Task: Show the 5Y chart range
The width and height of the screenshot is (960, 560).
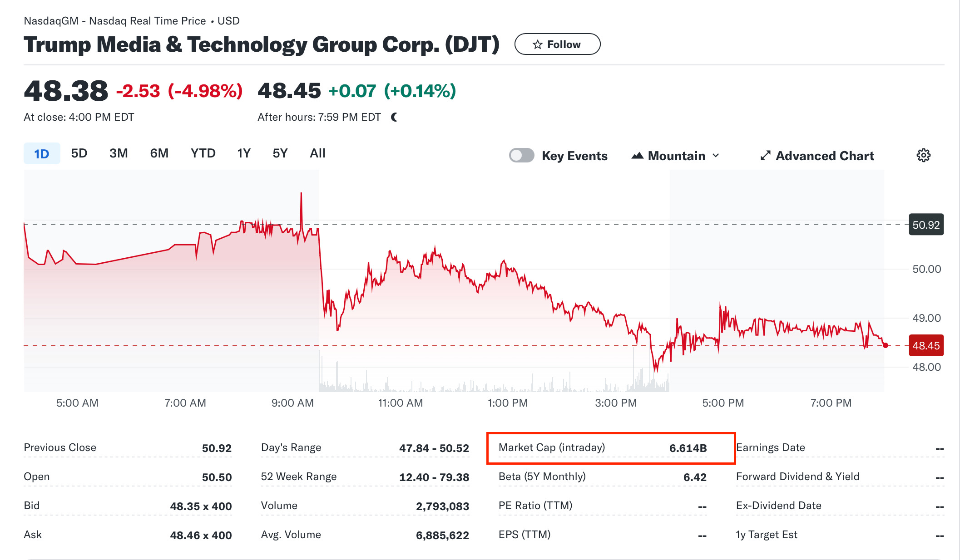Action: 280,153
